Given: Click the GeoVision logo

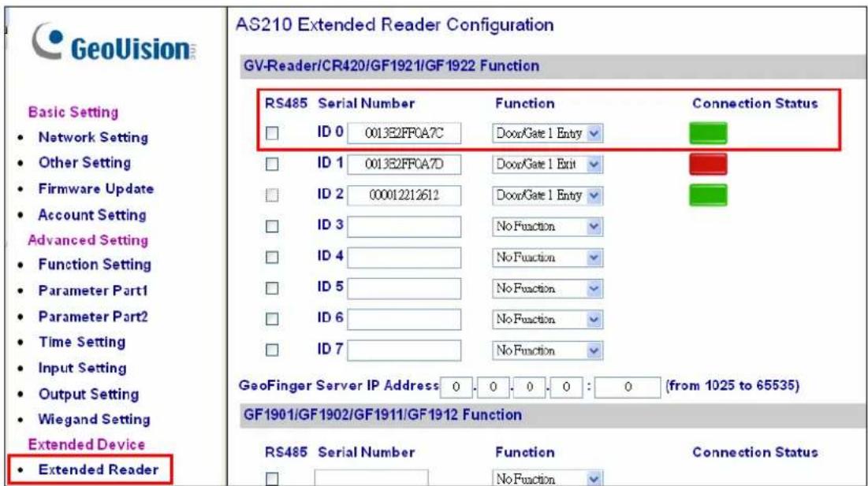Looking at the screenshot, I should point(114,43).
